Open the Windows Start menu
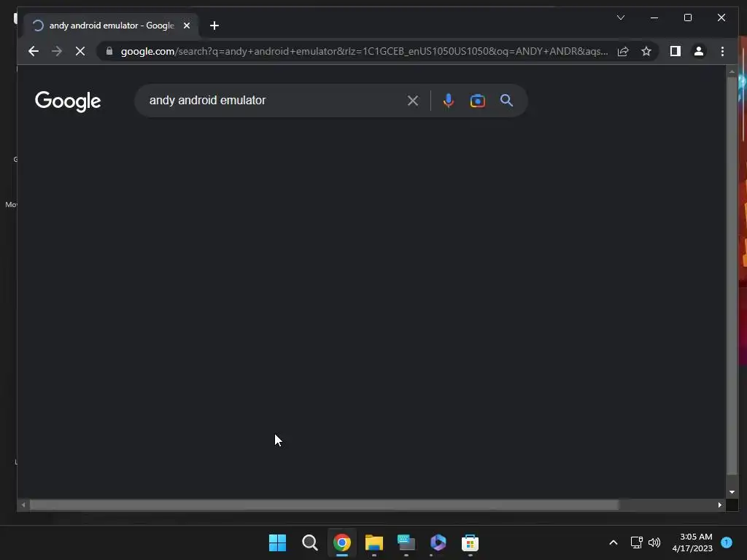The image size is (747, 560). tap(277, 542)
